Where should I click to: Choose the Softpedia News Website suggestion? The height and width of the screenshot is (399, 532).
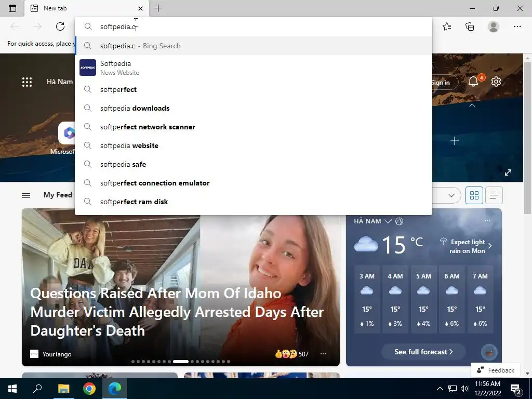[x=254, y=68]
